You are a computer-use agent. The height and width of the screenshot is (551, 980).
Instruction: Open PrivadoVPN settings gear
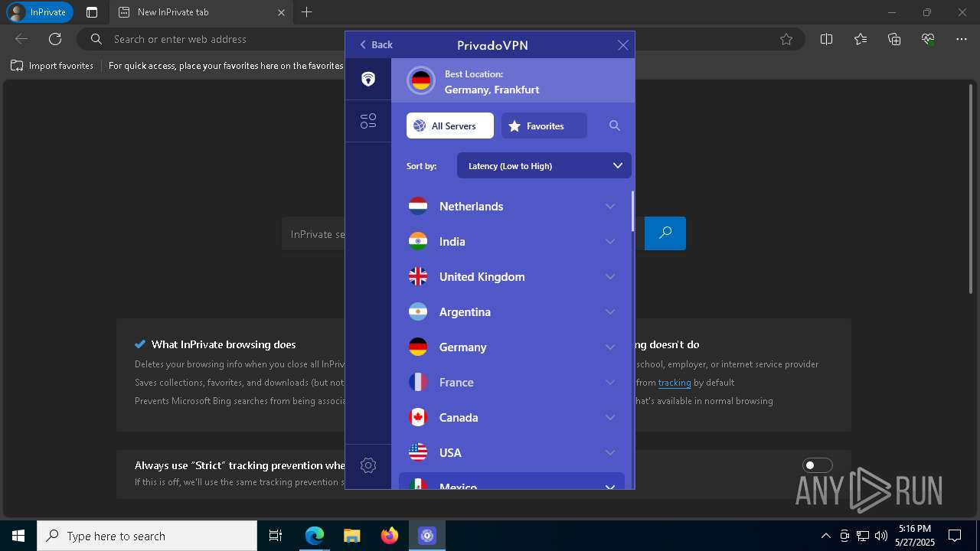[x=368, y=465]
